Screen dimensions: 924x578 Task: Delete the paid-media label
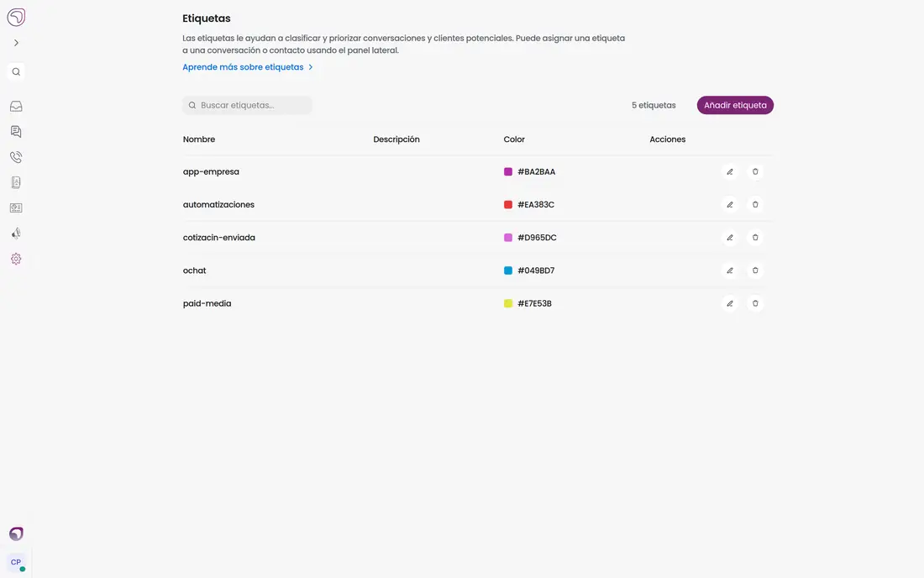point(755,304)
